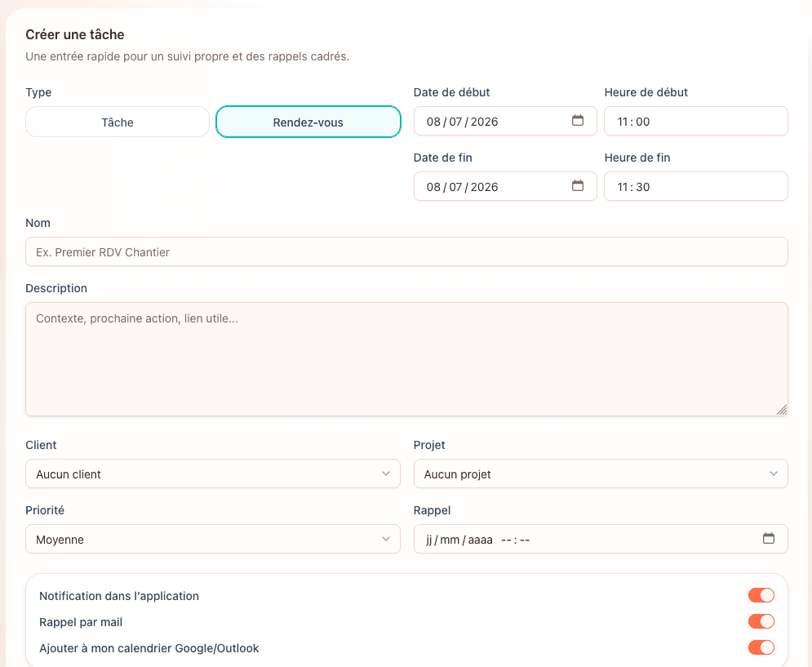Click the 'Heure de fin' label
The height and width of the screenshot is (667, 812).
click(637, 158)
